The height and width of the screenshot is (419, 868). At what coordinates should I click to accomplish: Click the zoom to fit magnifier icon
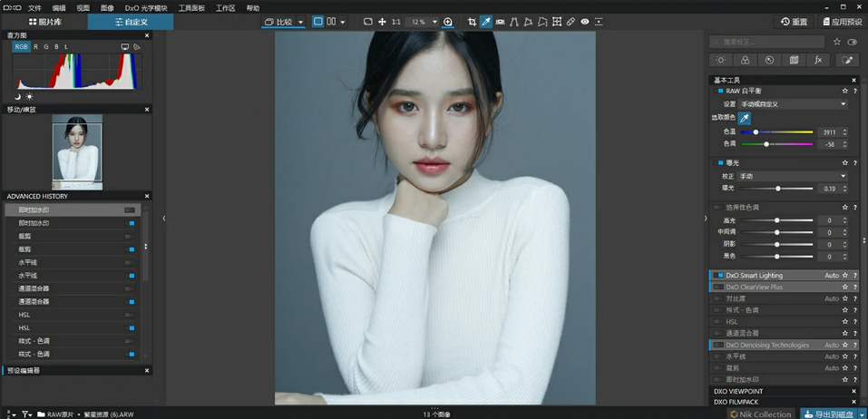[x=448, y=22]
